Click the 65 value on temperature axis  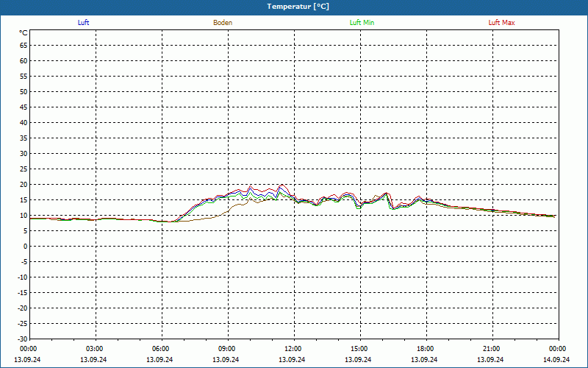[x=24, y=46]
